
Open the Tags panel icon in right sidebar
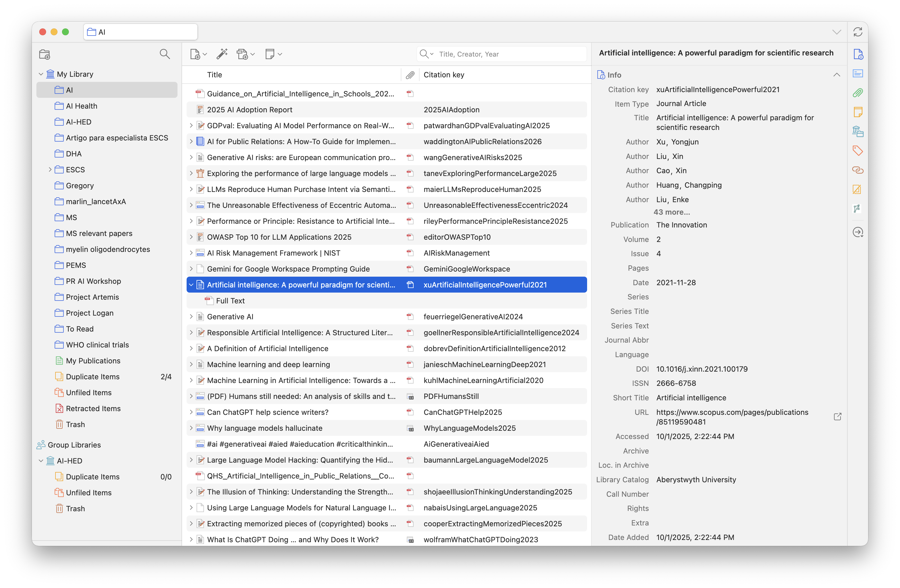[858, 150]
